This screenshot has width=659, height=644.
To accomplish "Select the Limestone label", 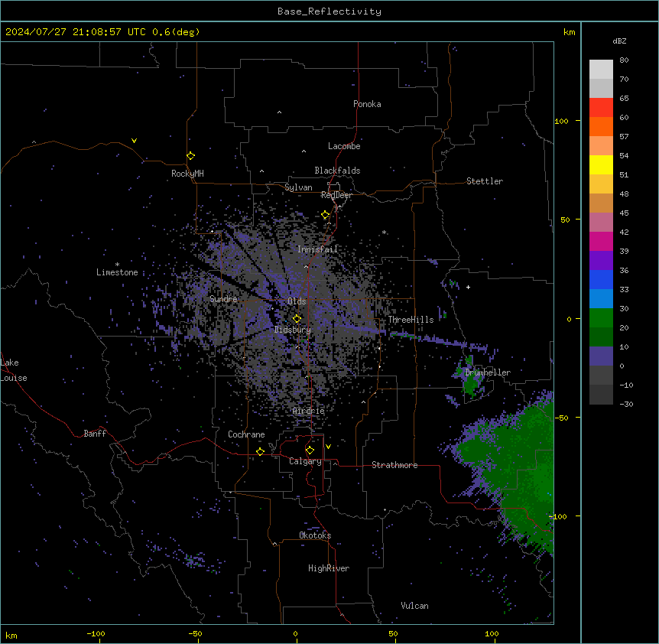I will pos(117,272).
